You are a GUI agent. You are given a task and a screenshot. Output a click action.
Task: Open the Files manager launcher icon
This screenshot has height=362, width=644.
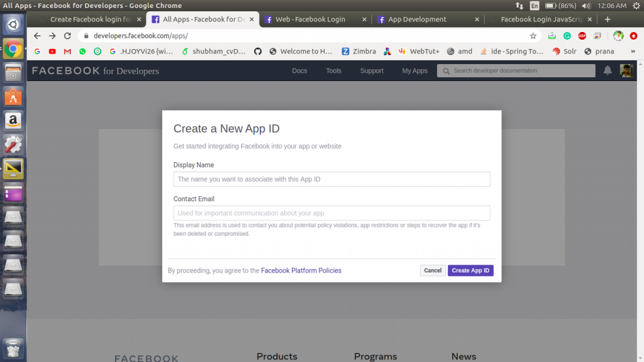(x=13, y=73)
